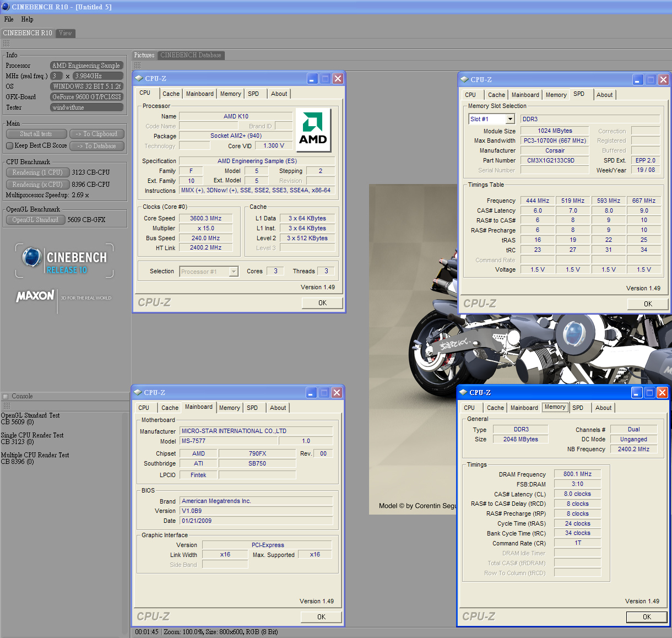This screenshot has height=638, width=672.
Task: Enable the Keep Best CB Score checkbox
Action: tap(9, 145)
